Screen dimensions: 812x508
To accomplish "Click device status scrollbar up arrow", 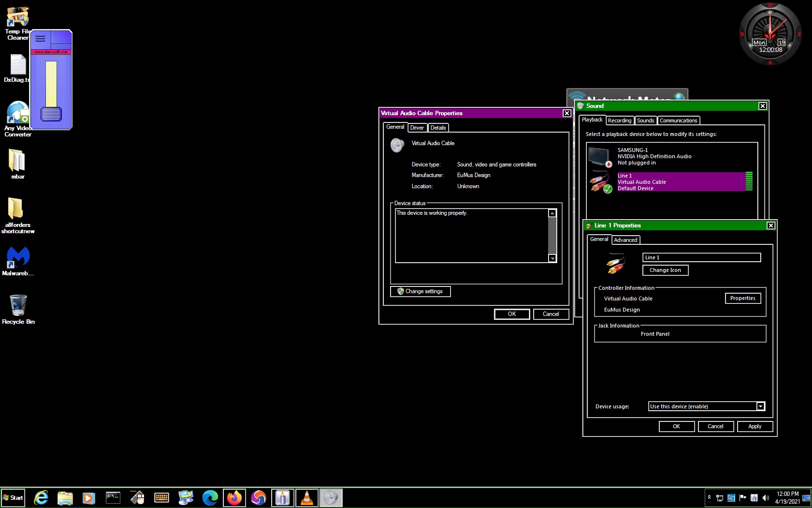I will pos(552,213).
